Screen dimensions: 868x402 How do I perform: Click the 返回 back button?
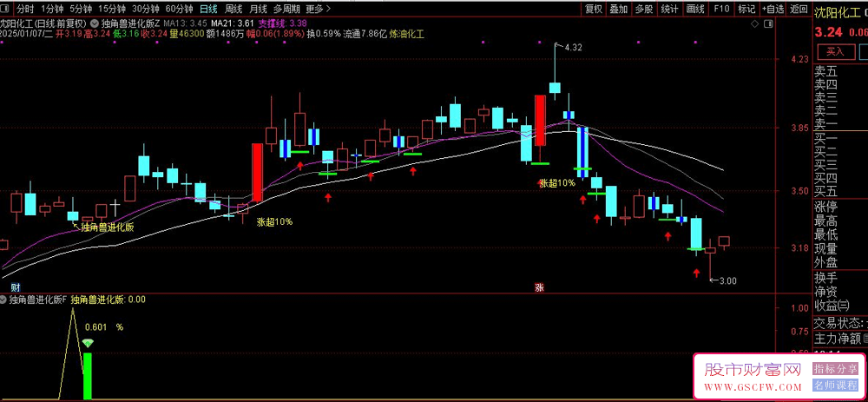pyautogui.click(x=799, y=9)
